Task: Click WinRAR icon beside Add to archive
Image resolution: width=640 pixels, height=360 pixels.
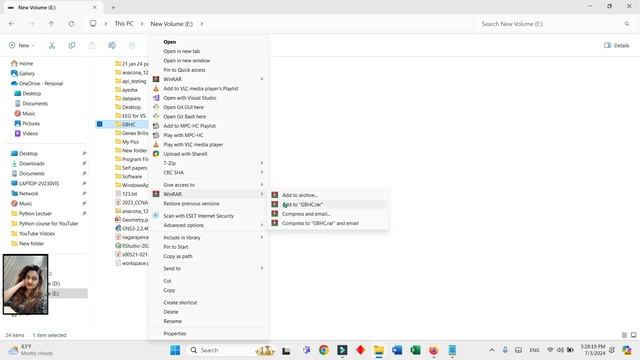Action: click(275, 195)
